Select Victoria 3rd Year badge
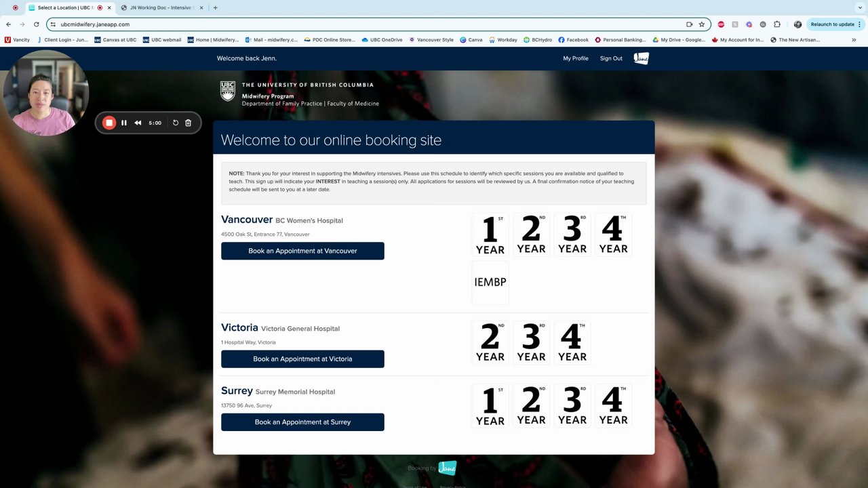 click(531, 343)
